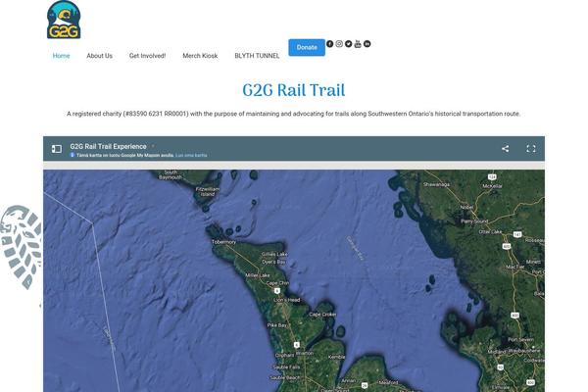Screen dimensions: 588x392
Task: Toggle the map legend sidebar panel icon
Action: point(57,149)
